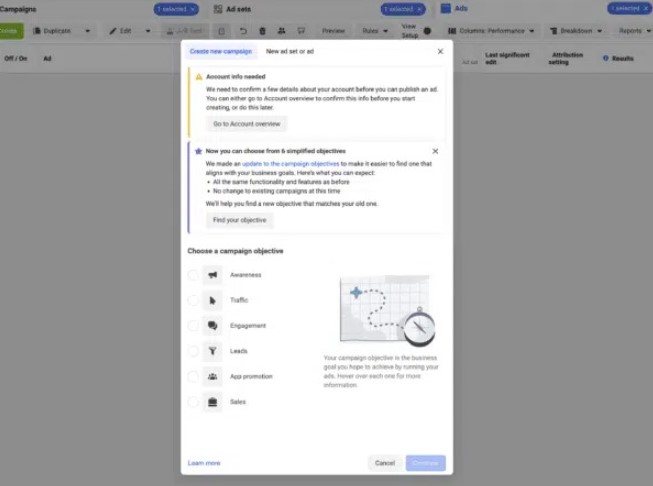Choose the Engagement objective radio button
Screen dimensions: 653x486
click(193, 326)
